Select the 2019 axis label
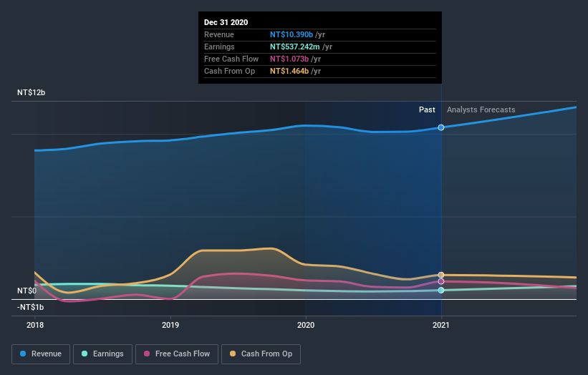 point(170,325)
